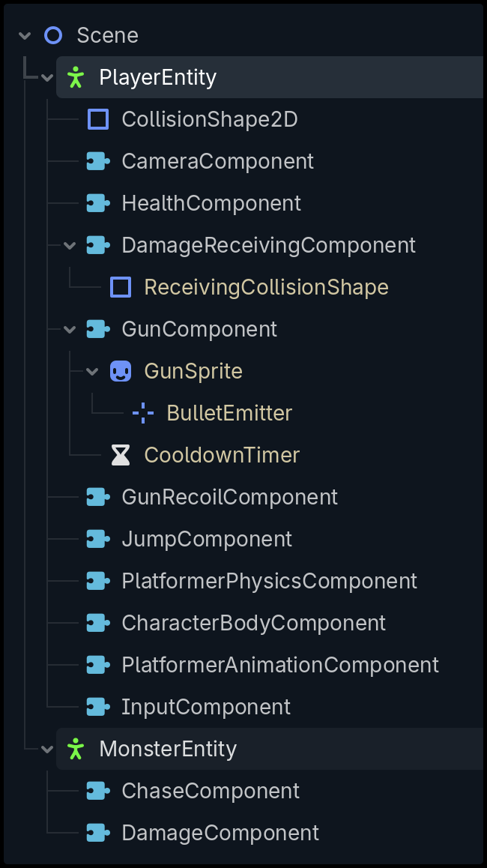Viewport: 487px width, 868px height.
Task: Click the green PlayerEntity character icon
Action: coord(76,77)
